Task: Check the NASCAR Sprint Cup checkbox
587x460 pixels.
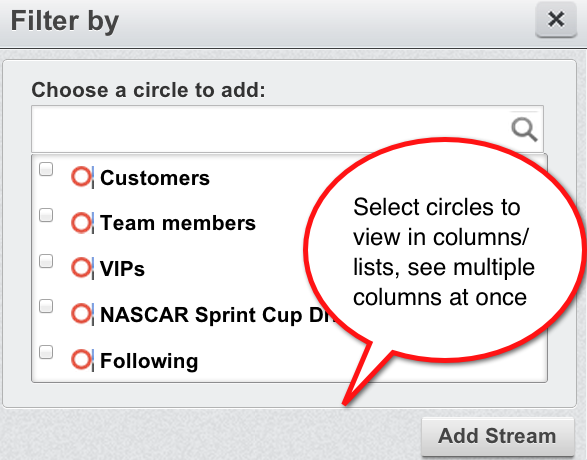Action: tap(46, 306)
